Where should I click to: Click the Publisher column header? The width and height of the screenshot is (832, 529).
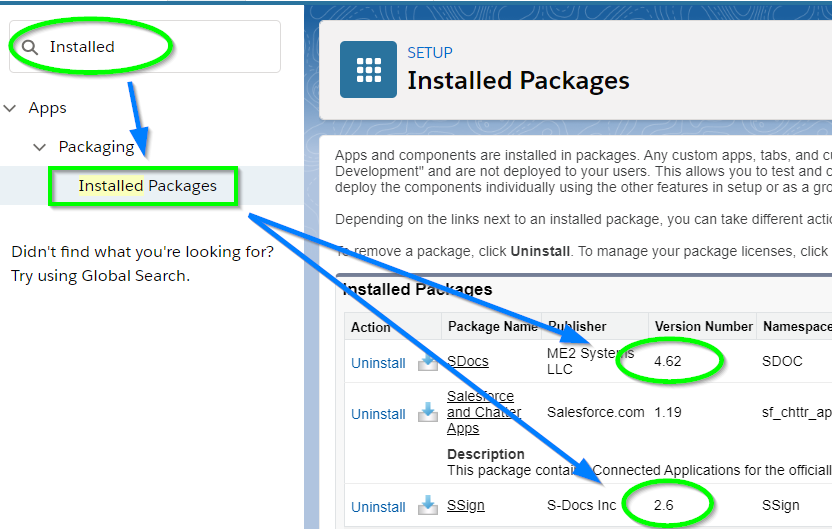pyautogui.click(x=577, y=326)
